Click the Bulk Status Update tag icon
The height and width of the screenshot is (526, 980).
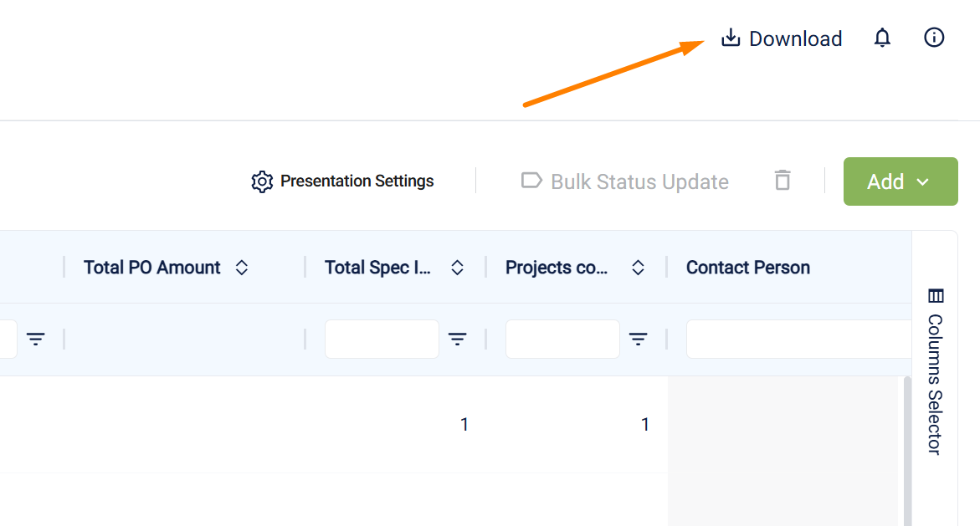531,181
